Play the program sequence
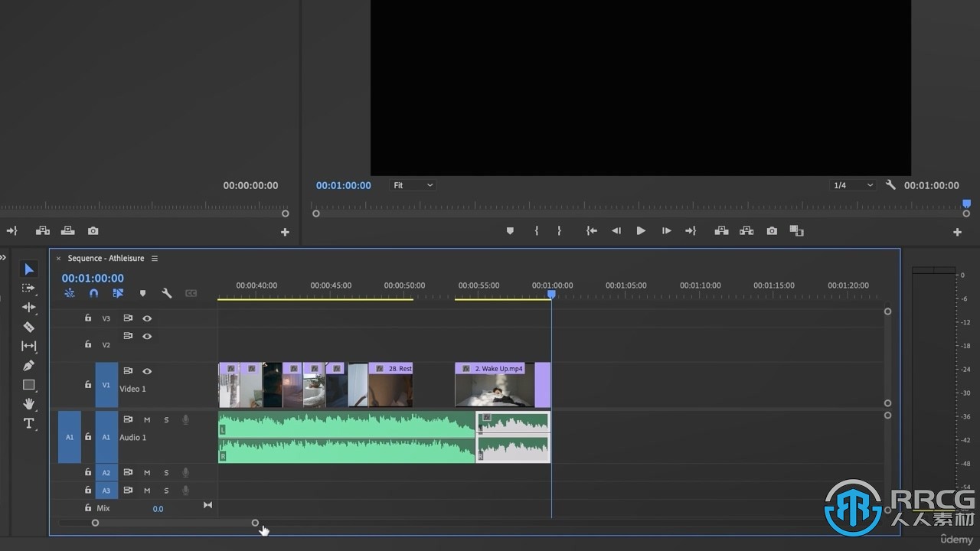 point(641,231)
